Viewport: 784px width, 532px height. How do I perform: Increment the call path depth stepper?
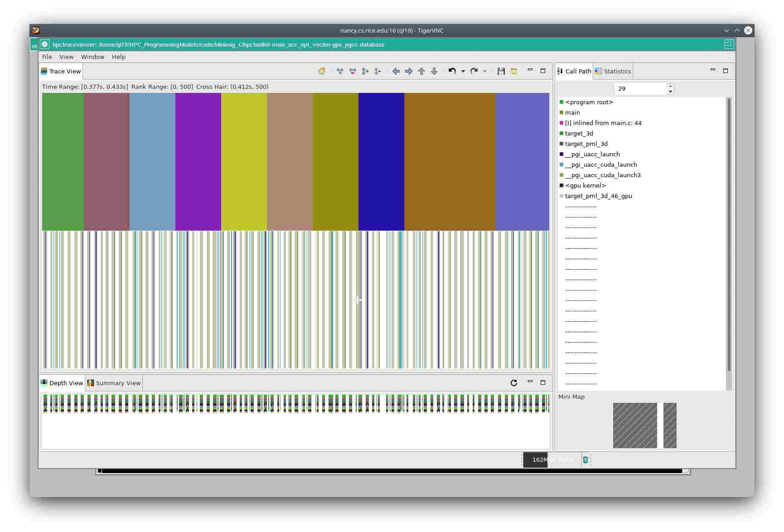670,86
